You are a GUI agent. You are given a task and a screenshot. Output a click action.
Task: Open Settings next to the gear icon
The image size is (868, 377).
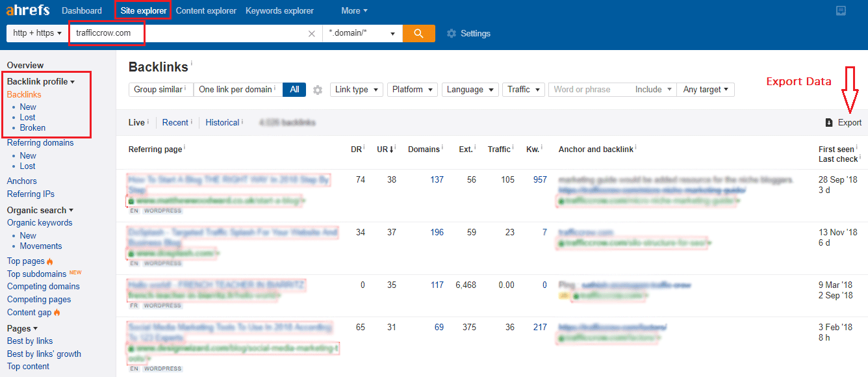coord(475,34)
